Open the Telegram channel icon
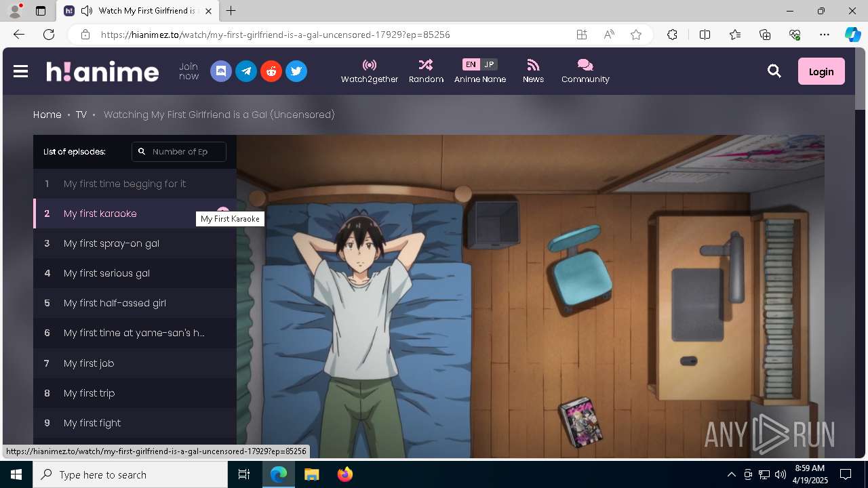Viewport: 868px width, 488px height. tap(246, 71)
